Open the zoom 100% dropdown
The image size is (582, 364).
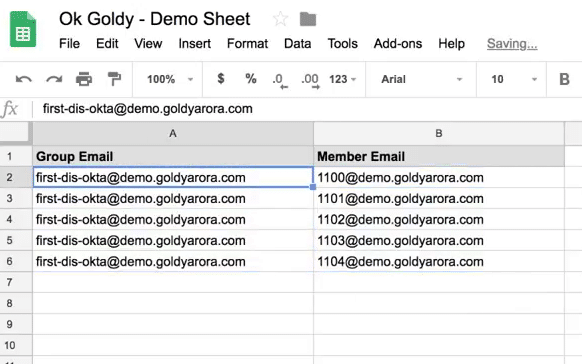(170, 79)
